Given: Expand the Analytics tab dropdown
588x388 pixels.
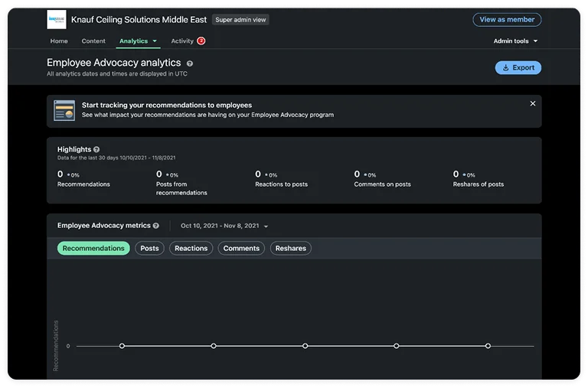Looking at the screenshot, I should [138, 41].
